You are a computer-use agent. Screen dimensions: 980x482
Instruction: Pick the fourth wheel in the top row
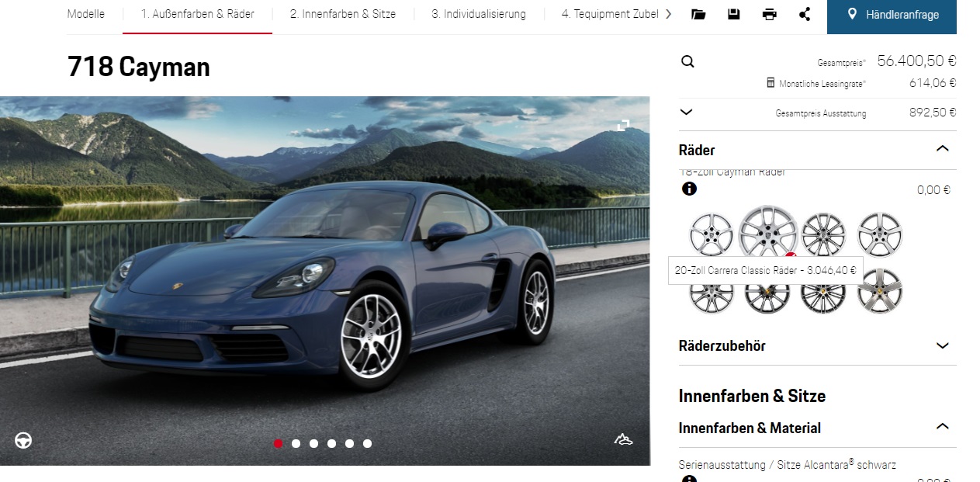pos(880,234)
